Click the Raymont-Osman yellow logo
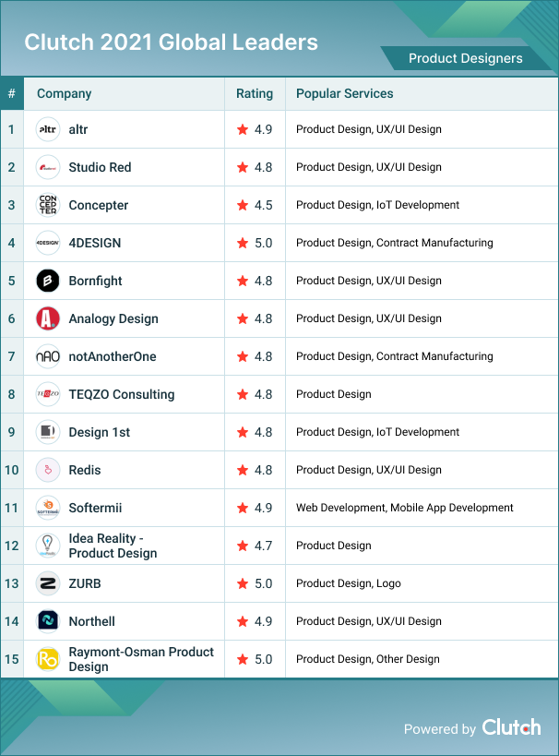 pyautogui.click(x=48, y=659)
